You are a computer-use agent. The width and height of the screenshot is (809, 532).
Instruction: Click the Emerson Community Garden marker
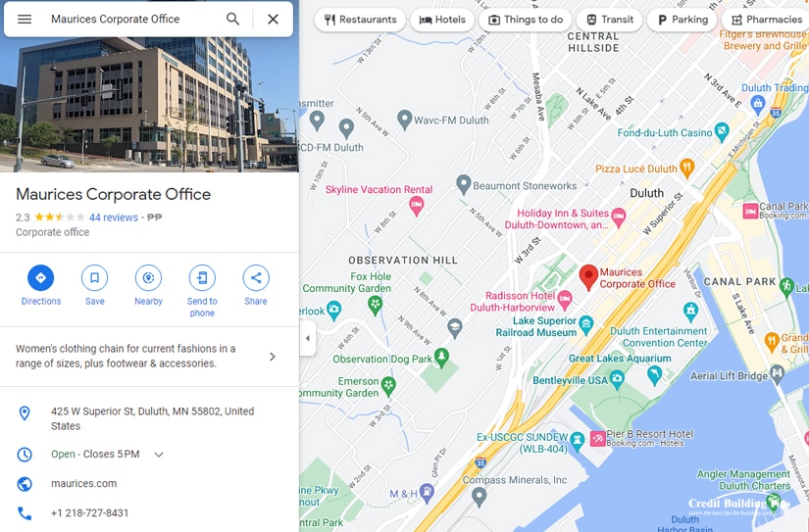[388, 386]
